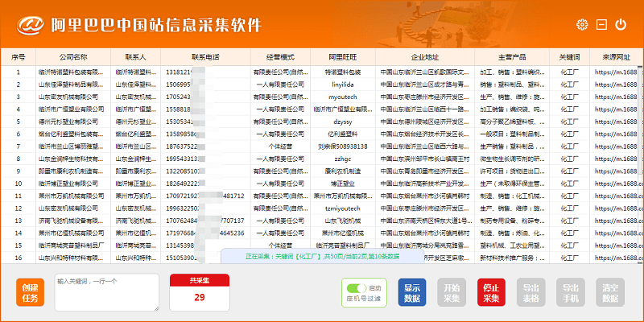Click the 创建任务 button
The height and width of the screenshot is (322, 644).
pyautogui.click(x=30, y=292)
